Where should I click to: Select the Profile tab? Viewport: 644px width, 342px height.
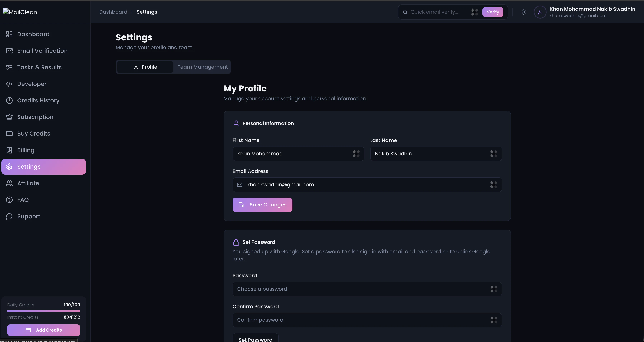145,67
